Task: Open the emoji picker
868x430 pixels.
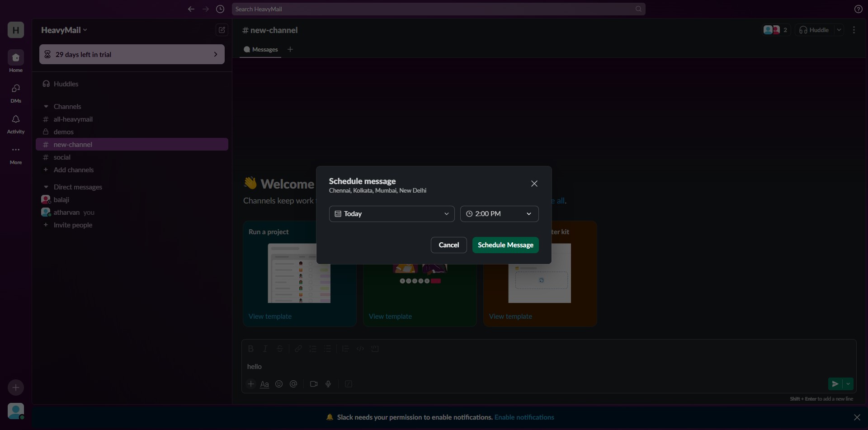Action: pyautogui.click(x=279, y=384)
